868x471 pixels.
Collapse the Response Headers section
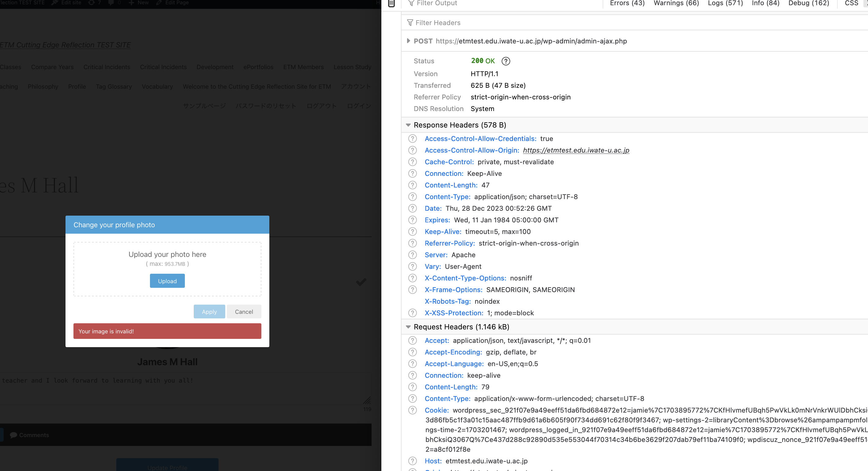(408, 125)
